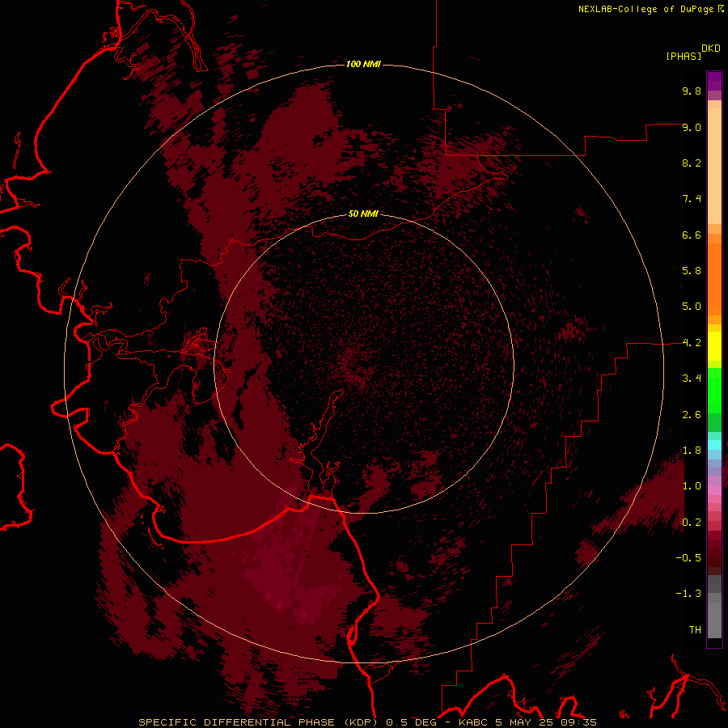Select the 2.6 legend value
This screenshot has height=728, width=728.
[692, 415]
